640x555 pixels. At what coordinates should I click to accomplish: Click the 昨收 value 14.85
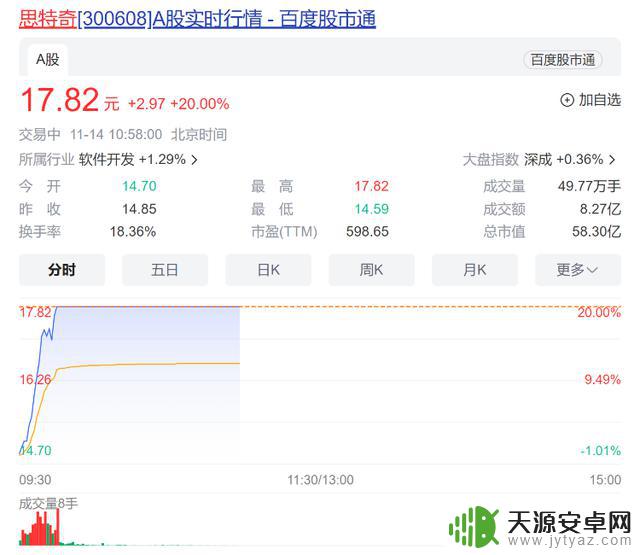point(139,209)
